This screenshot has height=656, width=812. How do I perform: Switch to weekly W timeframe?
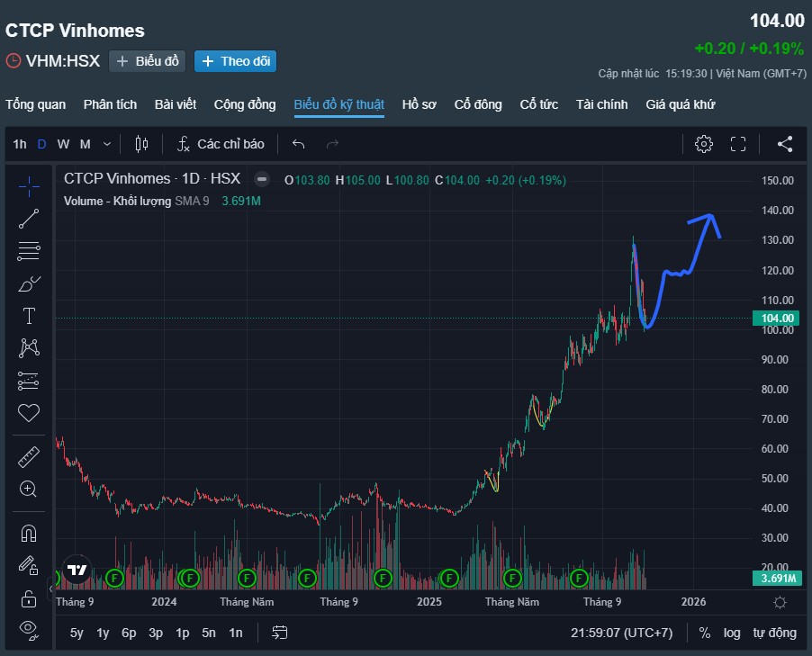coord(63,144)
